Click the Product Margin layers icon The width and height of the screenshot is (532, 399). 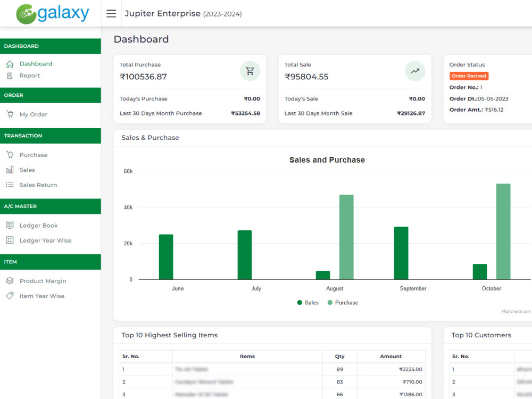coord(10,281)
